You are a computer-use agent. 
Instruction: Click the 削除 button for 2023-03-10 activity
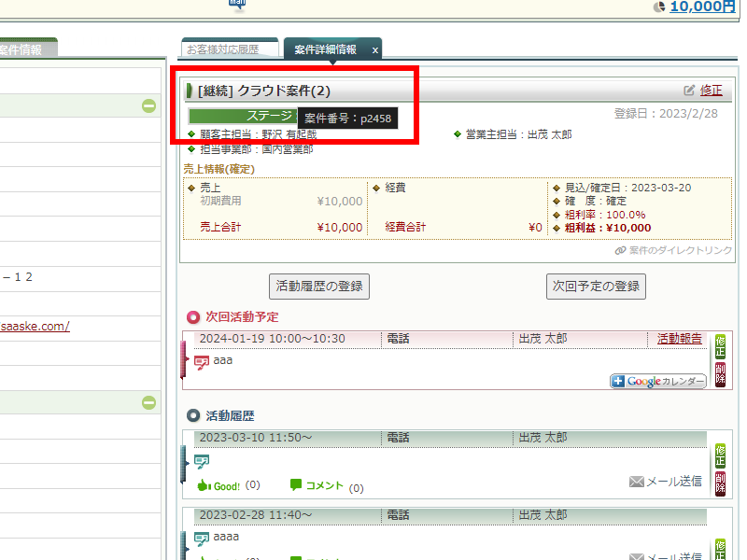coord(720,483)
